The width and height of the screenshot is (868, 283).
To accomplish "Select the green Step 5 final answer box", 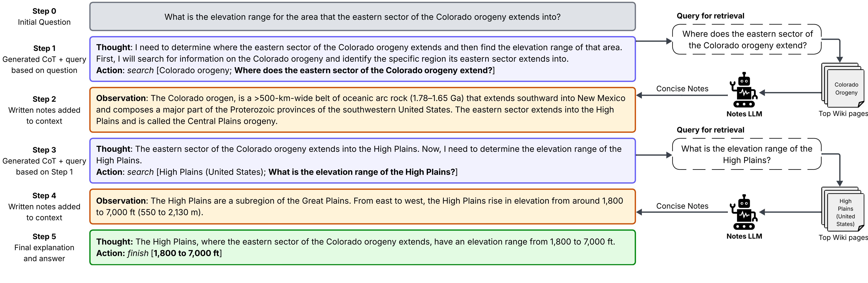I will click(x=362, y=247).
